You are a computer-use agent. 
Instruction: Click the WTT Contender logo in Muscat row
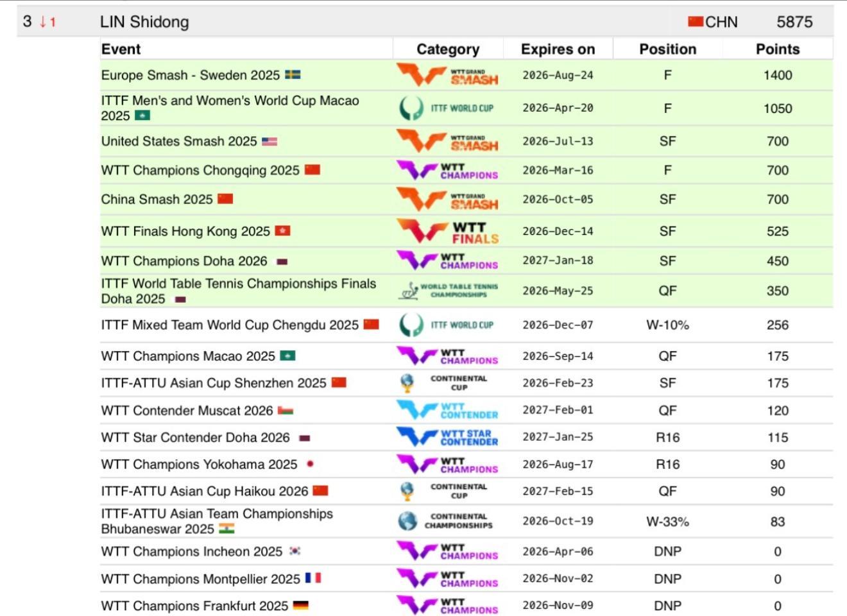click(447, 411)
